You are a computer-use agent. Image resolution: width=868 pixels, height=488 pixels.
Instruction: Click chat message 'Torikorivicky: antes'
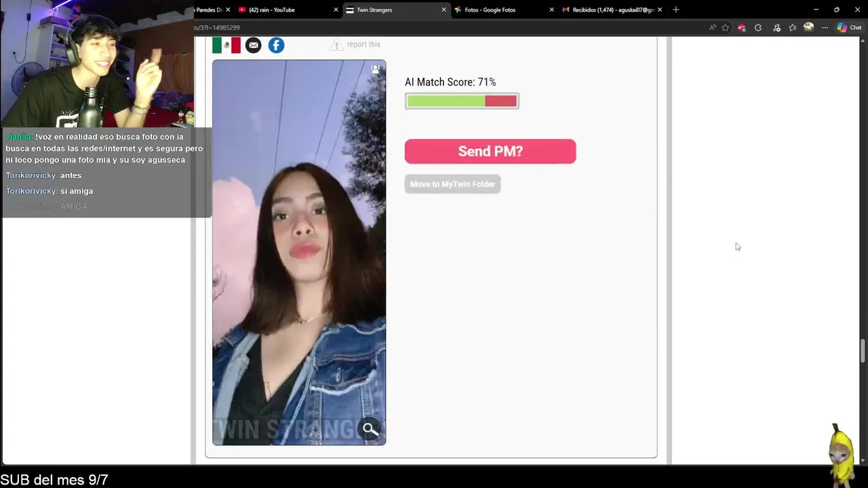[x=43, y=176]
